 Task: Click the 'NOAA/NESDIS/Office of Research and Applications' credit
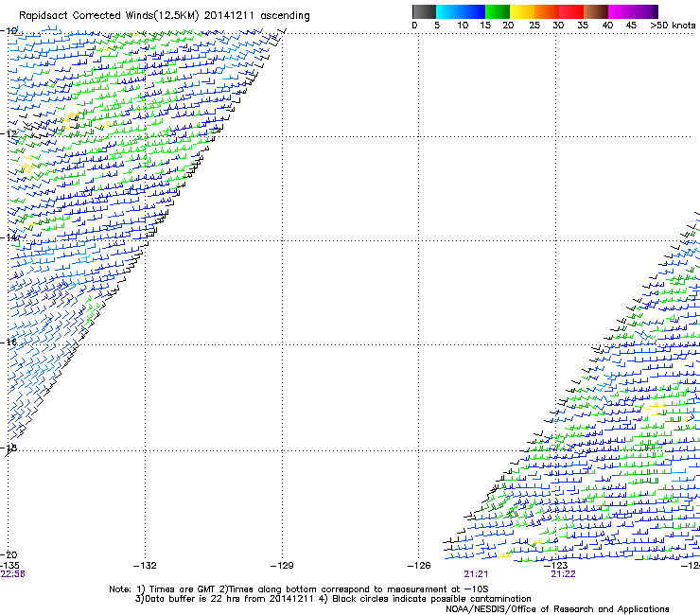(557, 609)
